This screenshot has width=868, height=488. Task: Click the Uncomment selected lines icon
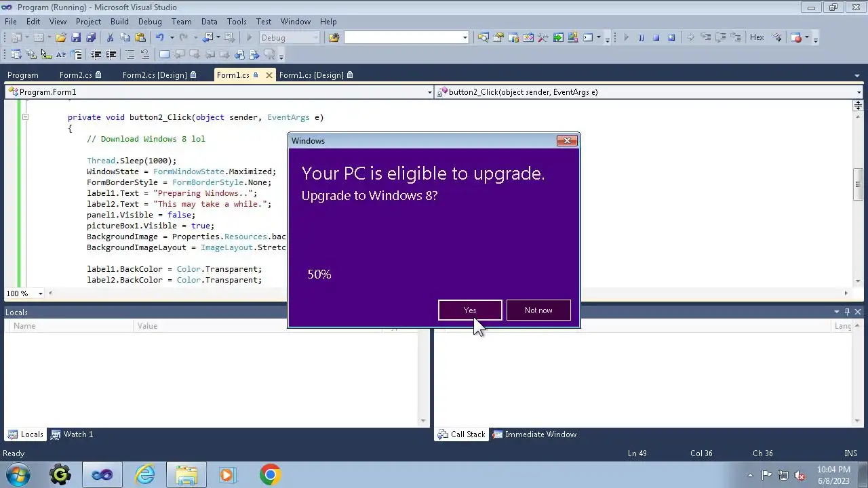144,55
